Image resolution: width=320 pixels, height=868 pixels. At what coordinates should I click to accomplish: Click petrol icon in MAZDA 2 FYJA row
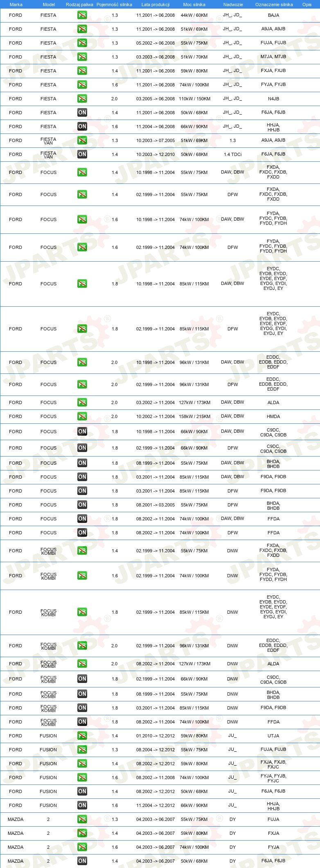[82, 847]
